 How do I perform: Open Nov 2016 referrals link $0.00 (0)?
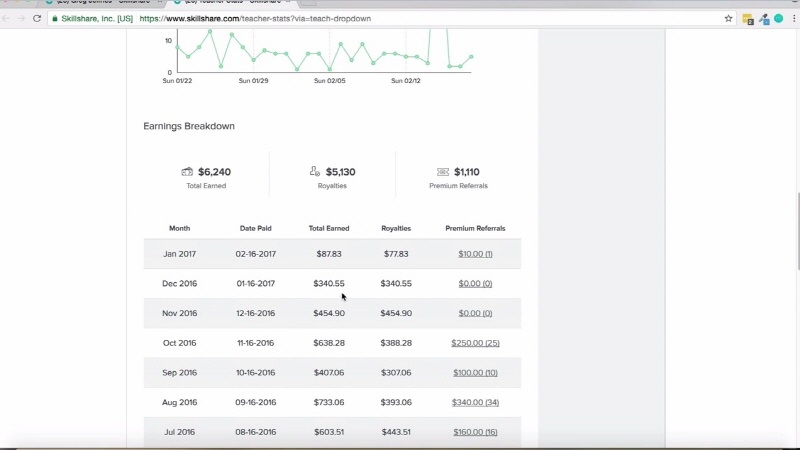coord(475,313)
